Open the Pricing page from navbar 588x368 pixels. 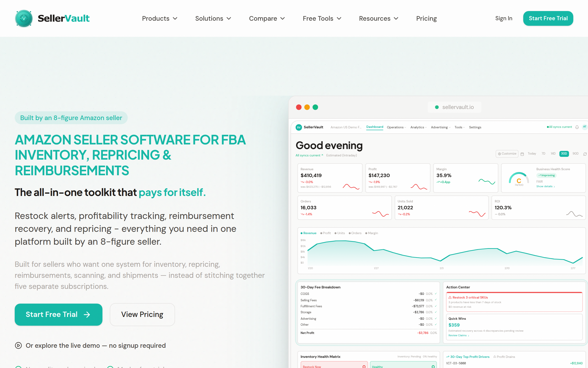427,18
